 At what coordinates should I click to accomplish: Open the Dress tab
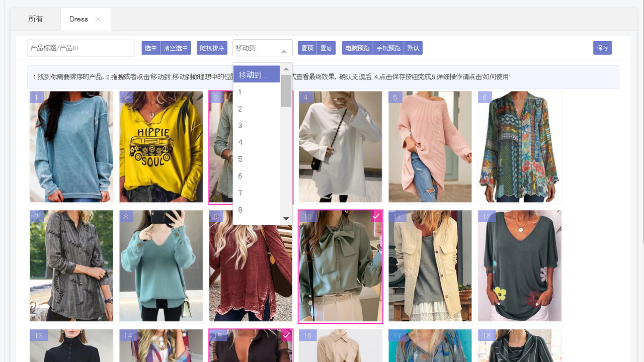78,19
